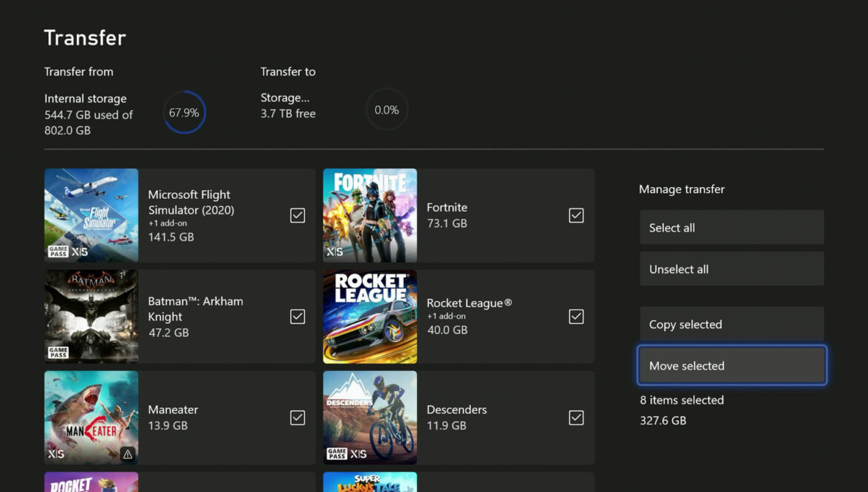Click the X|S badge on Maneater cover
The height and width of the screenshot is (492, 868).
56,454
